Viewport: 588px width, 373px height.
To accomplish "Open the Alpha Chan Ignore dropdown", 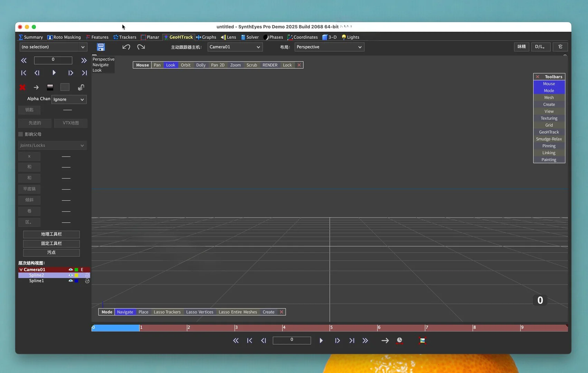I will pos(69,99).
